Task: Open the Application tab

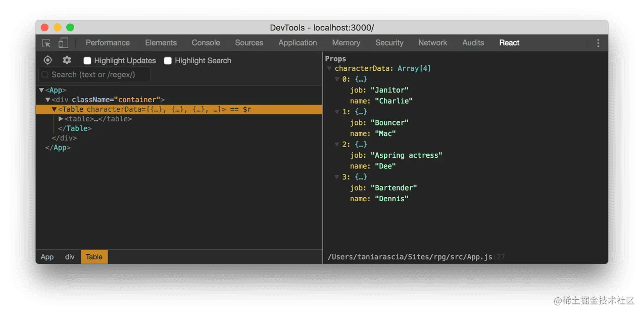Action: coord(298,43)
